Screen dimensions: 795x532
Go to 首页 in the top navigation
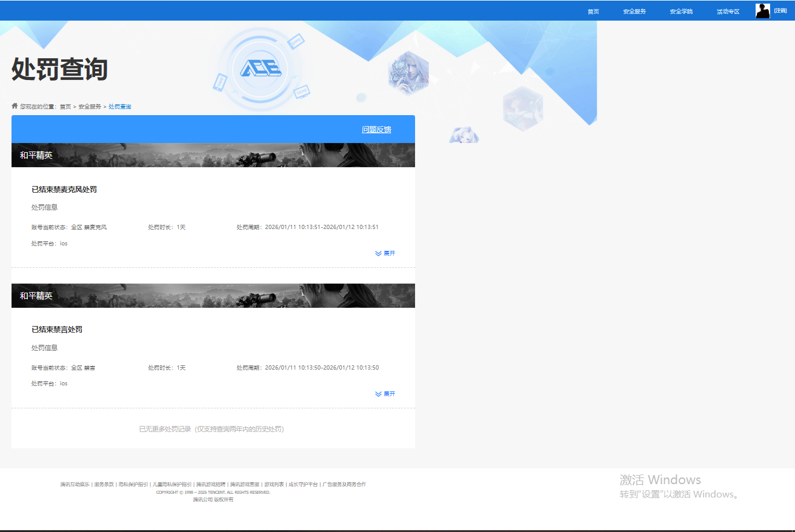point(593,12)
